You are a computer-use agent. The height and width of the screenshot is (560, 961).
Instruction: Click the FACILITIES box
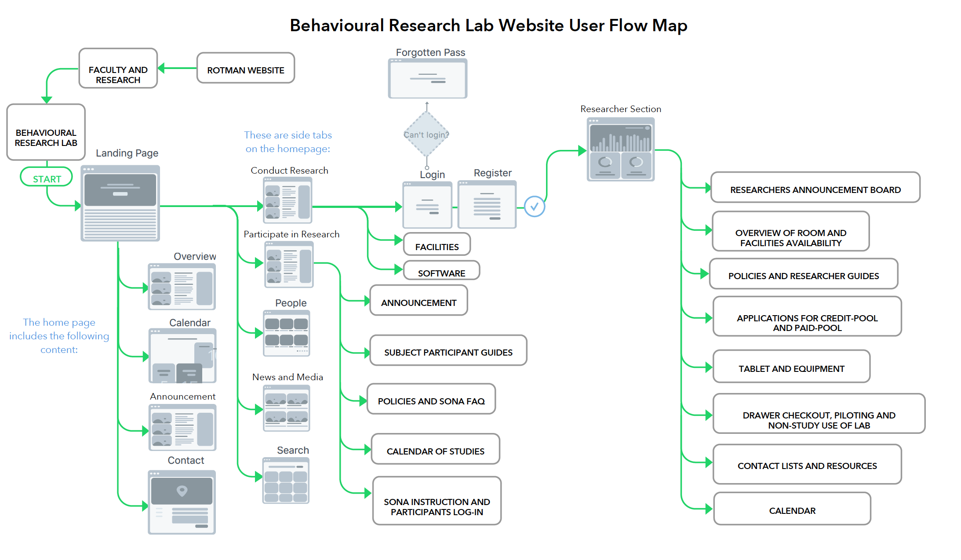(x=437, y=244)
